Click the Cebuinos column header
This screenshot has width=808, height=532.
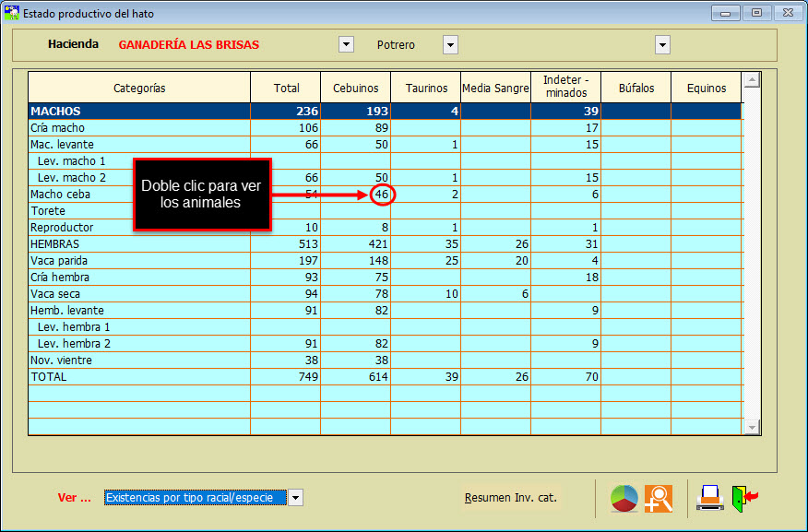click(x=355, y=89)
